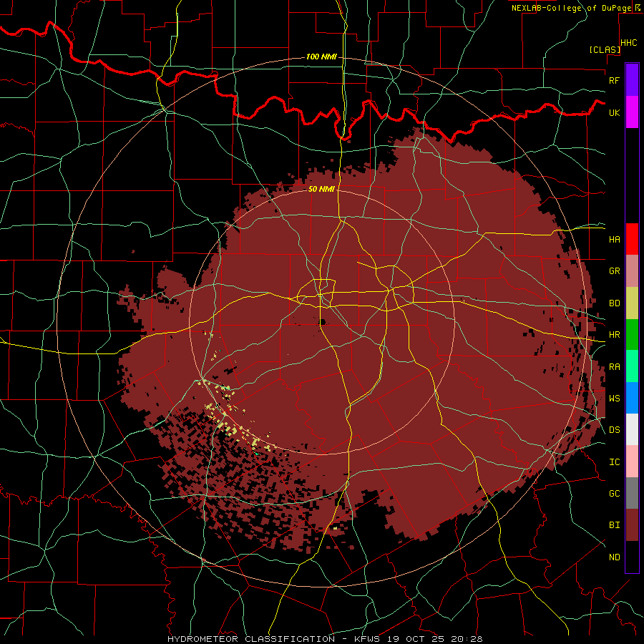
Task: Click the HHC product label
Action: [x=629, y=43]
